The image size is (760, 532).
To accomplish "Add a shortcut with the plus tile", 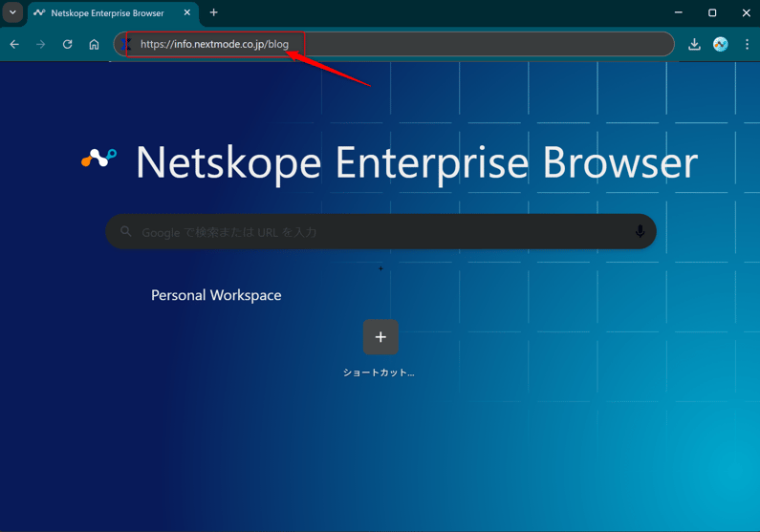I will (x=380, y=337).
